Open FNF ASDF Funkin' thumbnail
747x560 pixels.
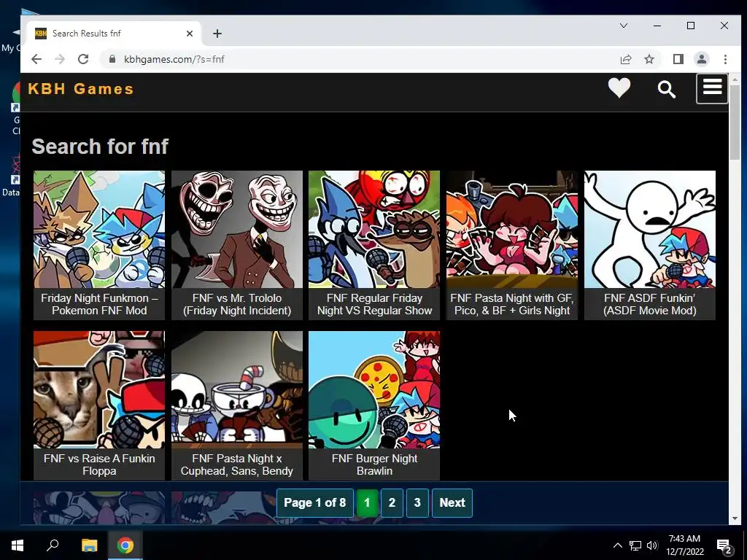point(650,230)
